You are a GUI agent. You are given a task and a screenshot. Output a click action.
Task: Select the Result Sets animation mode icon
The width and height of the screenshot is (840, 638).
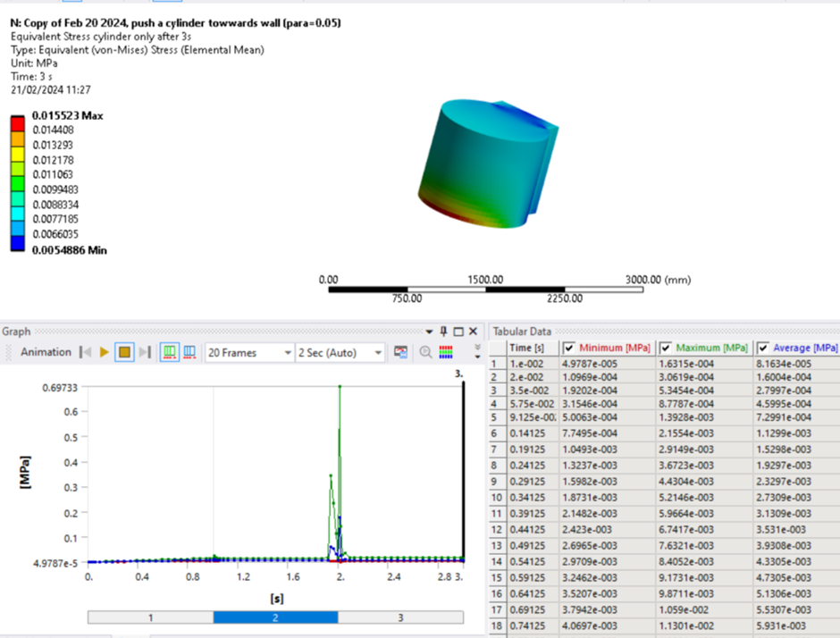click(x=189, y=352)
